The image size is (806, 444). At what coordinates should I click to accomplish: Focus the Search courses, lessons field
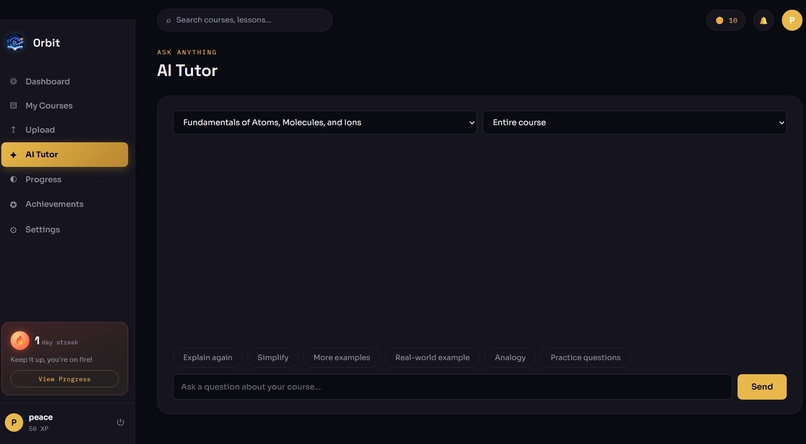(x=245, y=20)
